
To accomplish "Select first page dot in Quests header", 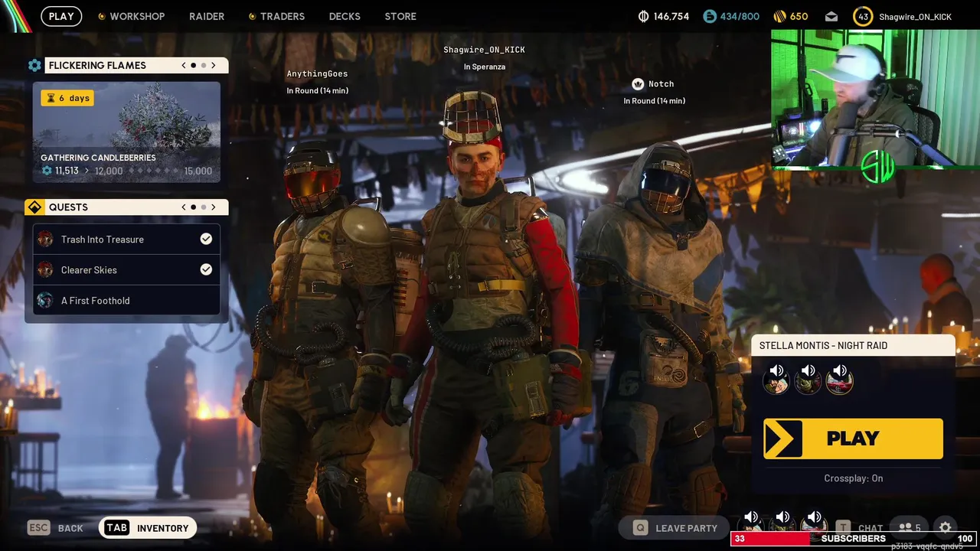I will [193, 207].
